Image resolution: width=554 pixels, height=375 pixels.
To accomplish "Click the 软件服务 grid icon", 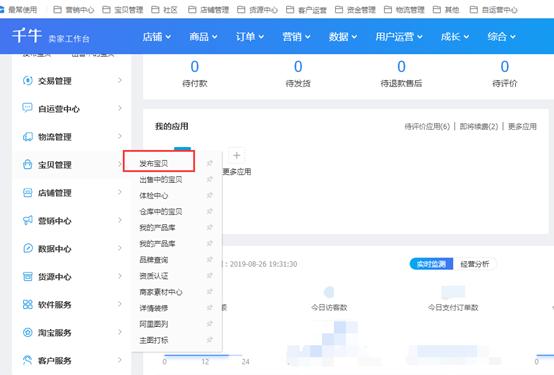I will pos(28,304).
